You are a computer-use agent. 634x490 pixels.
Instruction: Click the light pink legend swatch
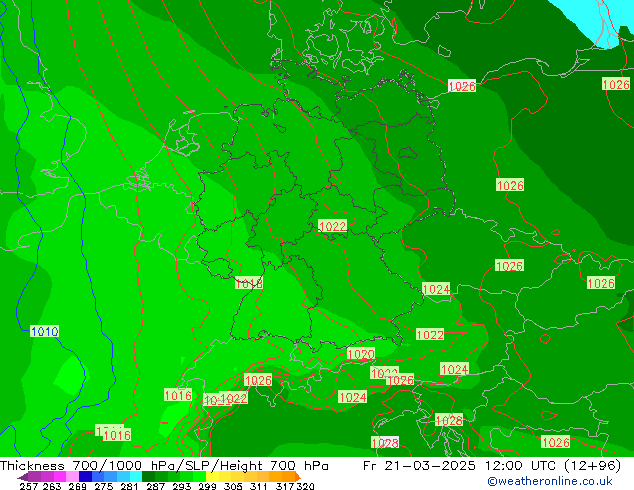coord(72,476)
